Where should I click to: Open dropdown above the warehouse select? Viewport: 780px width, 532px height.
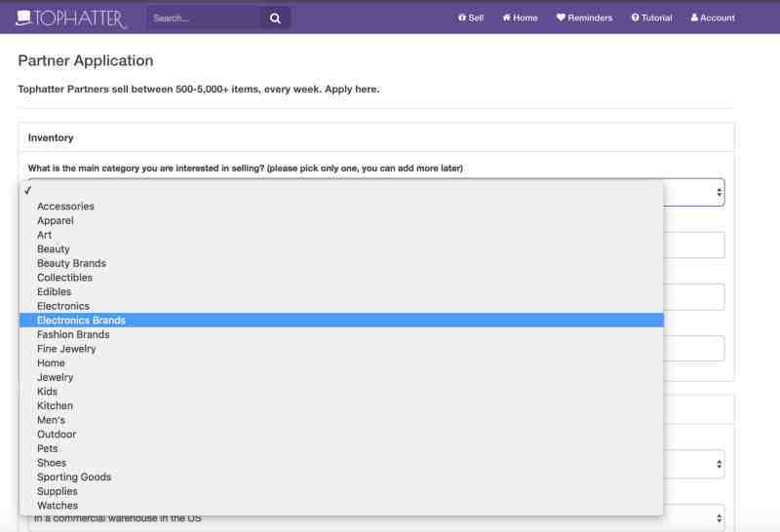pos(694,464)
